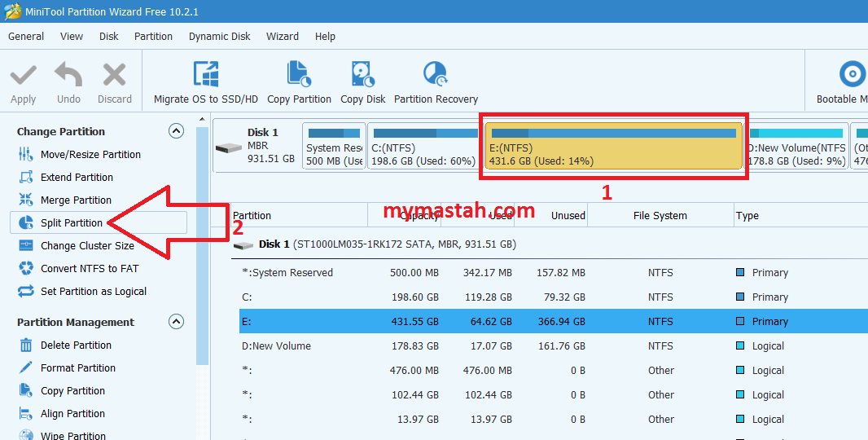This screenshot has height=440, width=868.
Task: Open Change Cluster Size option
Action: pyautogui.click(x=87, y=245)
